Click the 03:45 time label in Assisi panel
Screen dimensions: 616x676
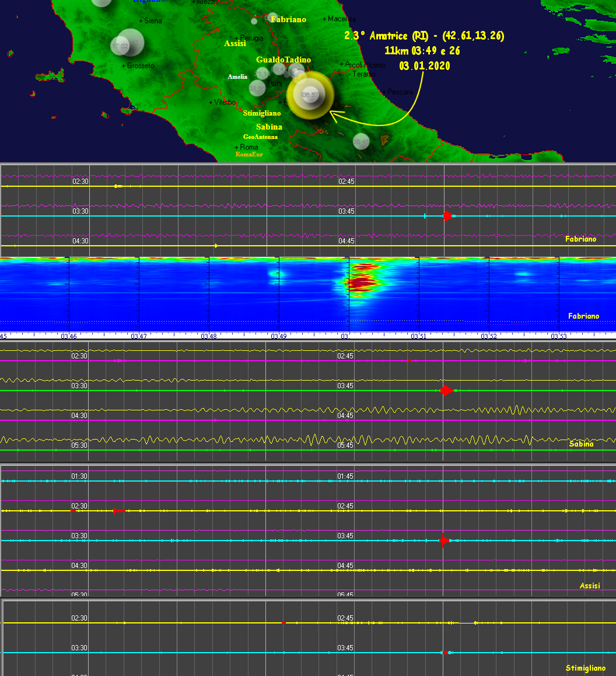coord(346,536)
